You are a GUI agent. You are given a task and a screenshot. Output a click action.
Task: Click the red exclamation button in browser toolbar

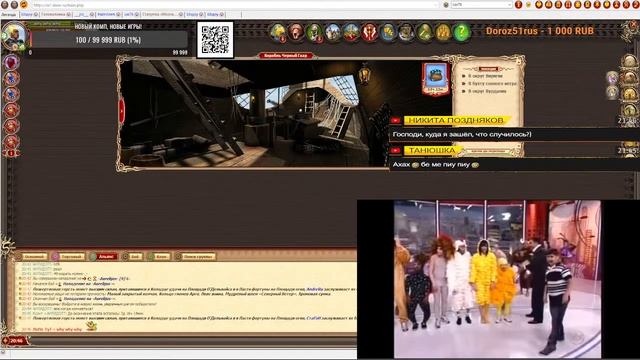(518, 4)
